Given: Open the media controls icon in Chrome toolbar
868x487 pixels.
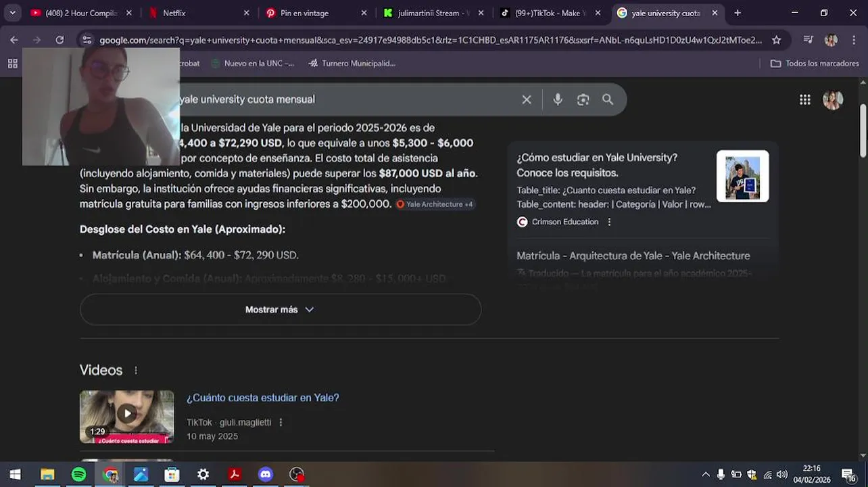Looking at the screenshot, I should pos(809,40).
